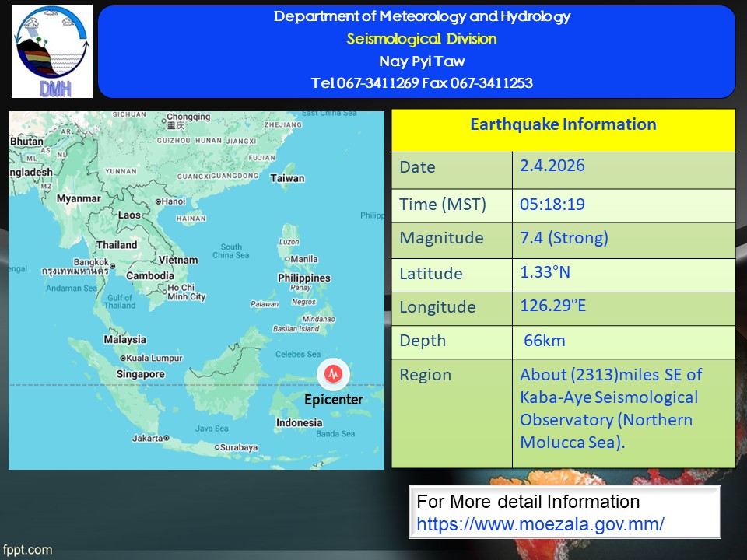
Task: Select the Jakarta city marker
Action: pos(166,438)
